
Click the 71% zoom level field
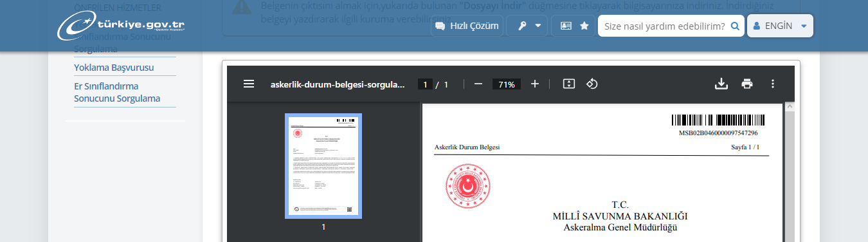[507, 84]
